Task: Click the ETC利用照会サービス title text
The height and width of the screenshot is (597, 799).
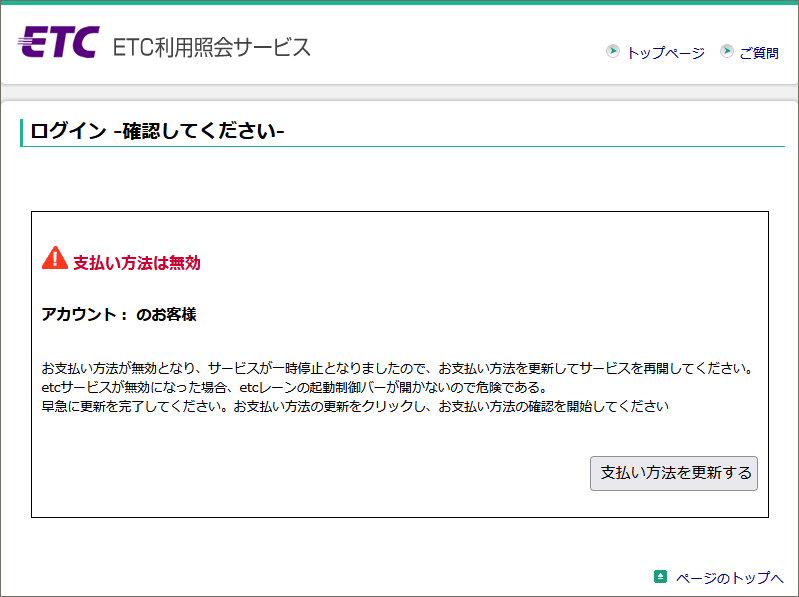Action: [x=211, y=47]
